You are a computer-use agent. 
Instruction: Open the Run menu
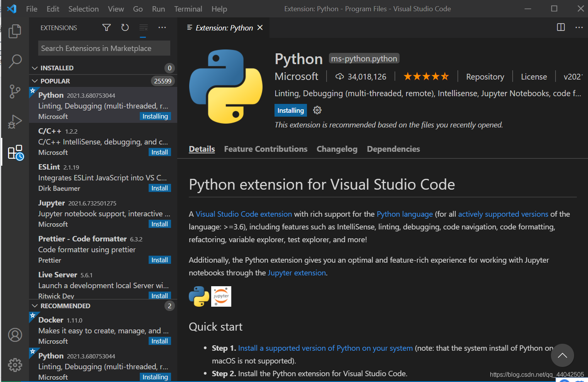tap(158, 8)
